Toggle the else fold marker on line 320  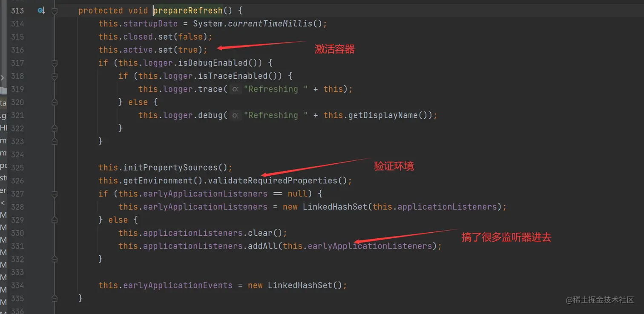(x=55, y=102)
